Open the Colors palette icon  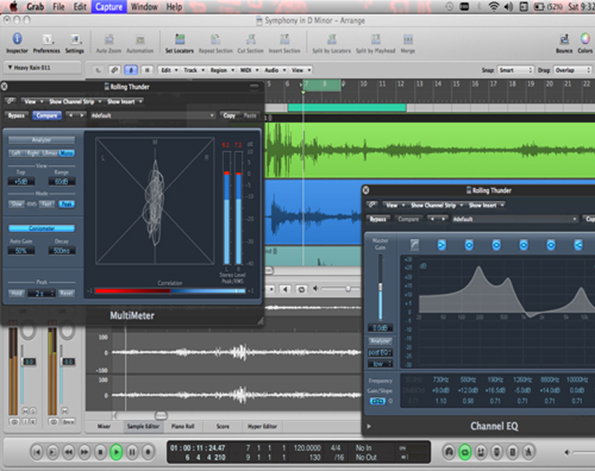pos(585,39)
